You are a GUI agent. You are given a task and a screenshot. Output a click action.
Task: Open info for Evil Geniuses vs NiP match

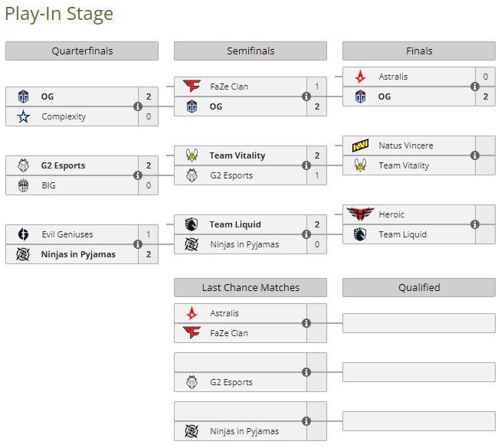[x=138, y=244]
